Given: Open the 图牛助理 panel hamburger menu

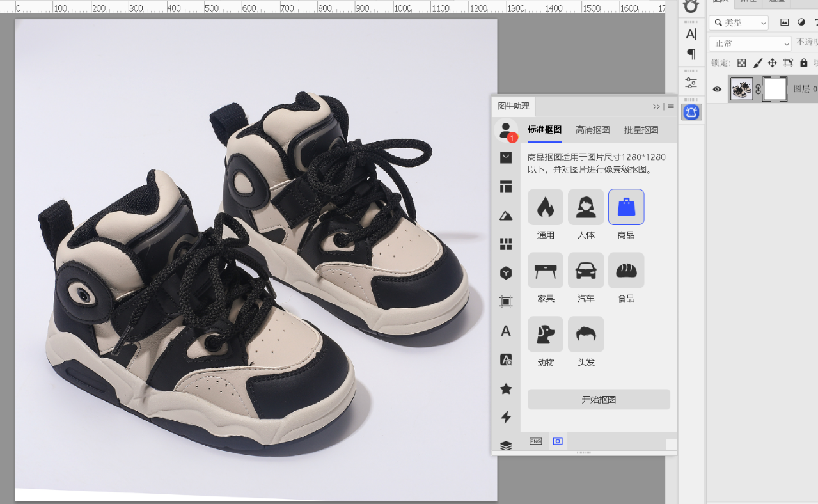Looking at the screenshot, I should [671, 106].
